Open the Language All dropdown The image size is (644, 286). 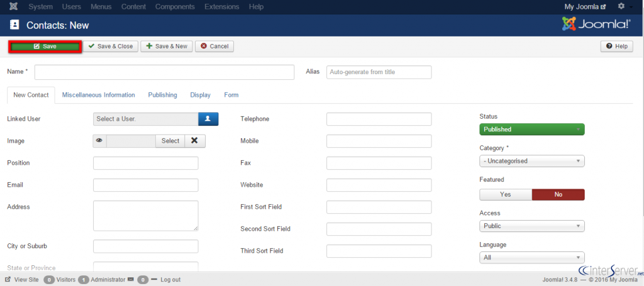coord(532,258)
